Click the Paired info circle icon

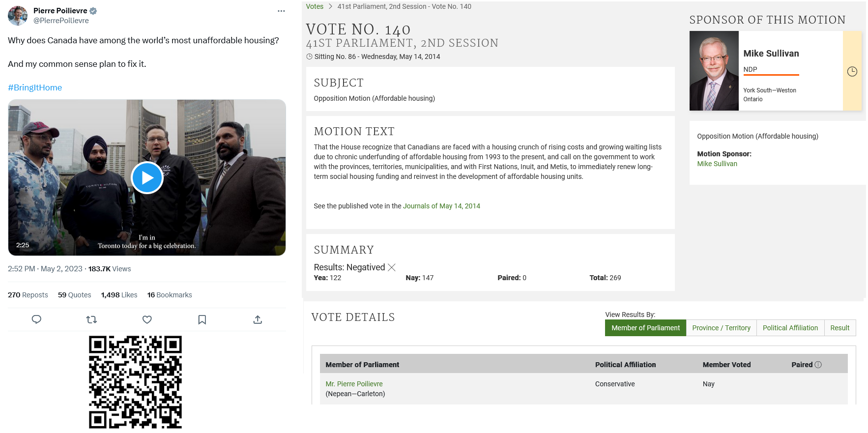[x=818, y=365]
